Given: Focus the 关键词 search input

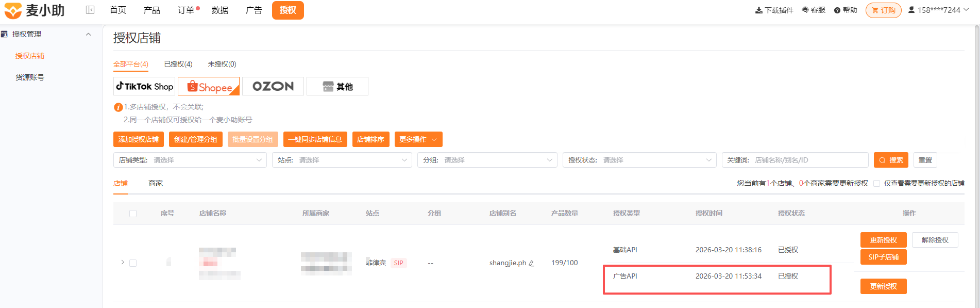Looking at the screenshot, I should point(795,160).
